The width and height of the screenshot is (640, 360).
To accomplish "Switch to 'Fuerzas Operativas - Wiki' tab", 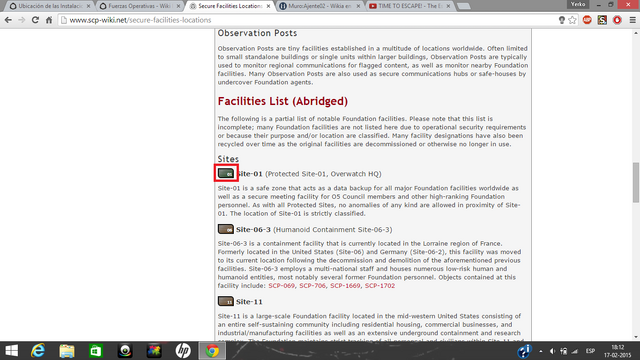I will (x=140, y=6).
